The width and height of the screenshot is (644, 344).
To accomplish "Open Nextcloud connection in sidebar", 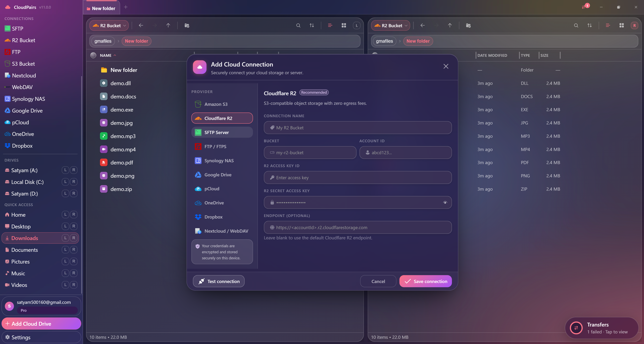I will [x=40, y=76].
